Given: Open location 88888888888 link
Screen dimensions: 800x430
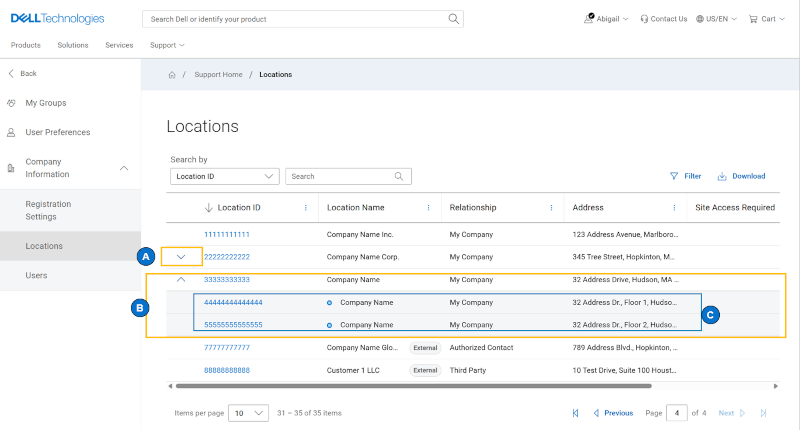Looking at the screenshot, I should [227, 370].
